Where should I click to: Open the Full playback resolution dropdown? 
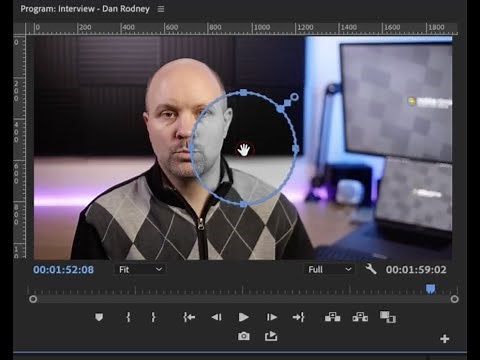329,269
